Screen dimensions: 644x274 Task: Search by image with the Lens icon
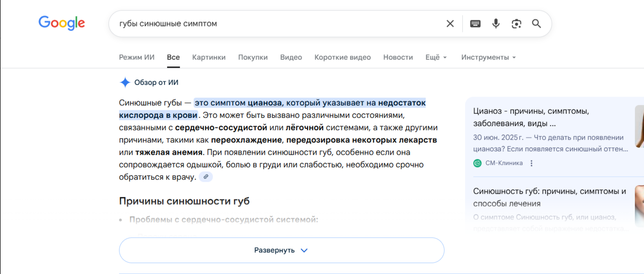pyautogui.click(x=516, y=24)
